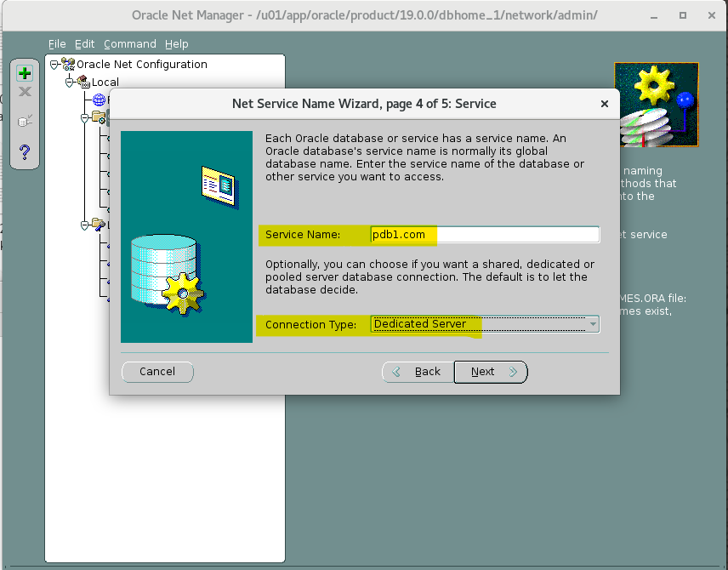
Task: Maximize the Oracle Net Manager window
Action: [682, 15]
